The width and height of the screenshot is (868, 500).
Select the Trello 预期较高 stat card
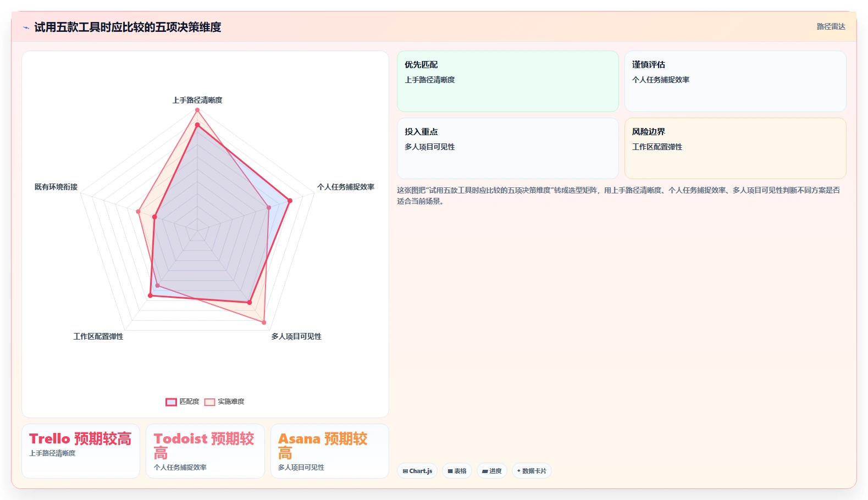tap(81, 451)
